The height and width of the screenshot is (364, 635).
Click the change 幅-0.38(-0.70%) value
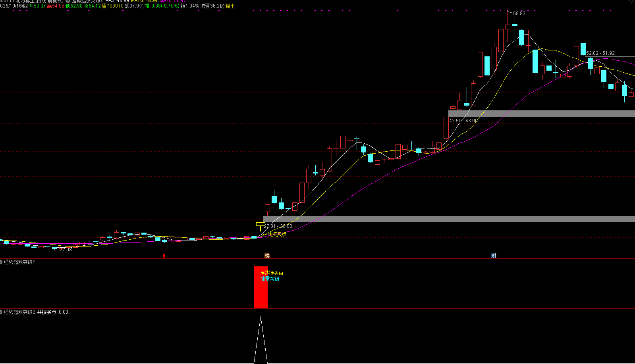[x=162, y=6]
